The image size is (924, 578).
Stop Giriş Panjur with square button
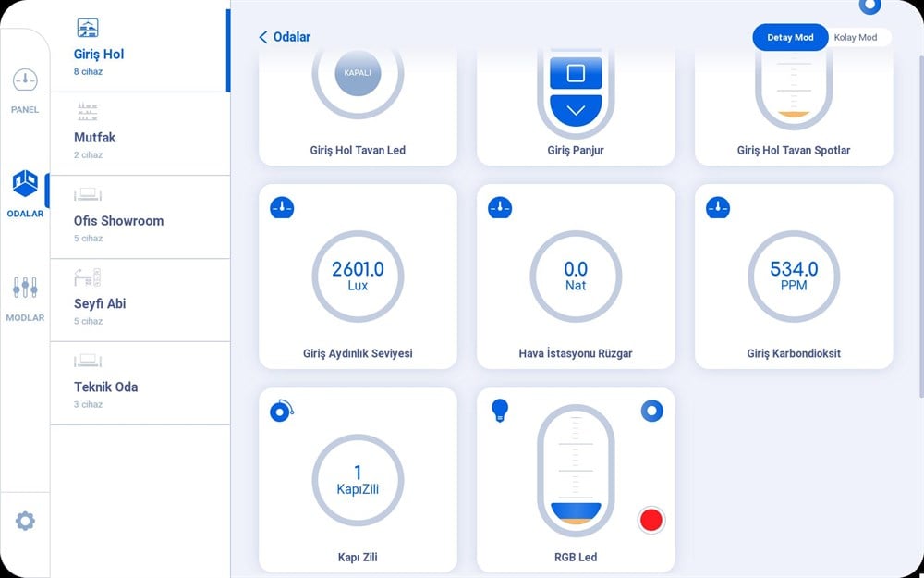point(576,73)
